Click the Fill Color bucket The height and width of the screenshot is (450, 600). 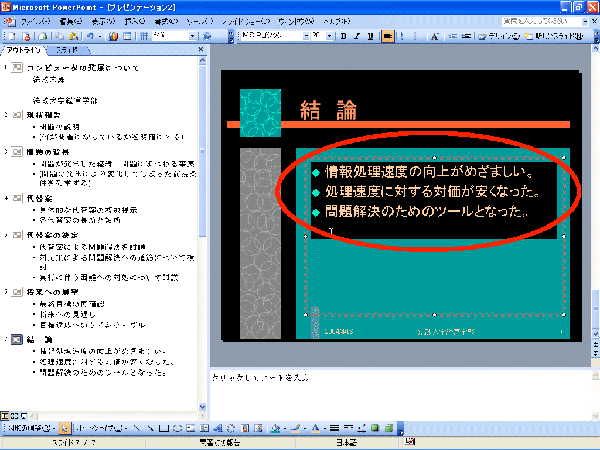(276, 428)
